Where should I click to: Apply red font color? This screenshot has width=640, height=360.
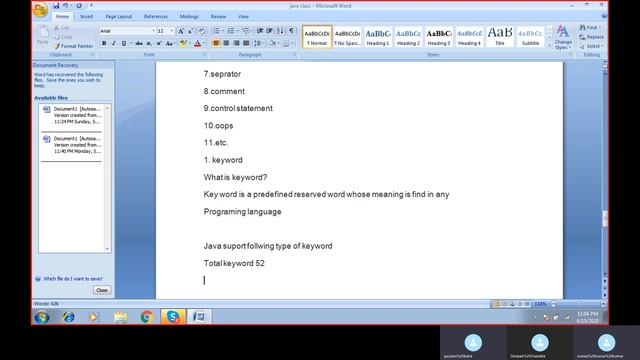tap(198, 43)
